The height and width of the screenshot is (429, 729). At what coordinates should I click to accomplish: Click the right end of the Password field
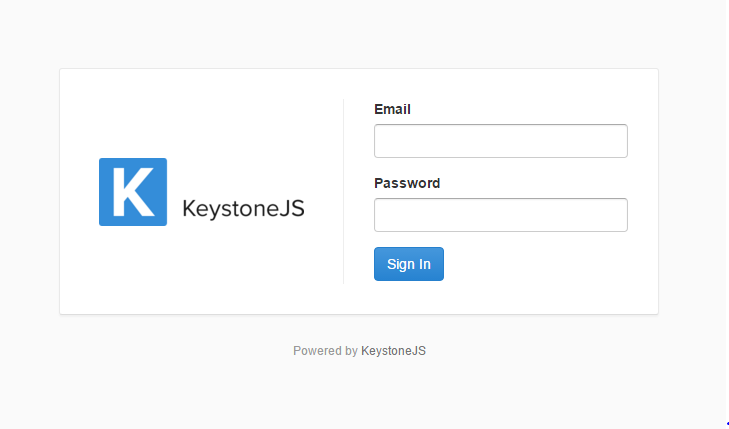point(618,215)
